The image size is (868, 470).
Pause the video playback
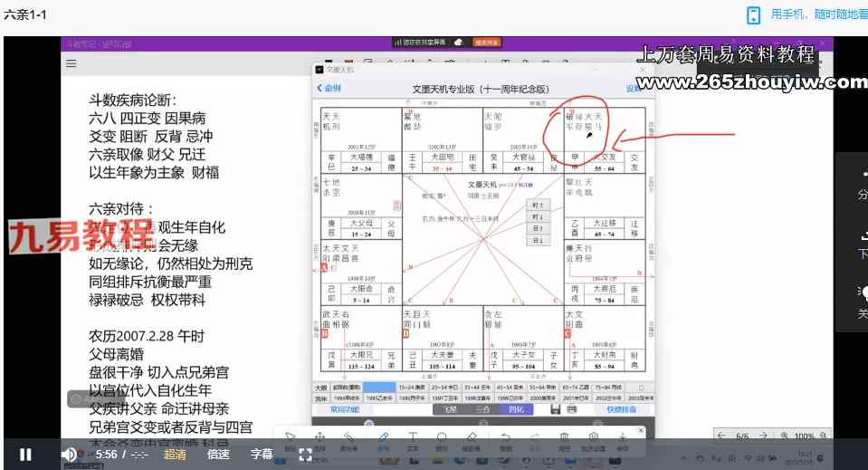click(x=25, y=455)
